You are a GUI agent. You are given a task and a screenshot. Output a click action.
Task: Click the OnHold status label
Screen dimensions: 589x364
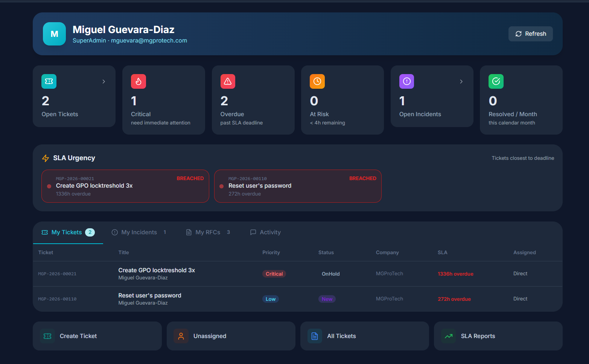coord(330,274)
